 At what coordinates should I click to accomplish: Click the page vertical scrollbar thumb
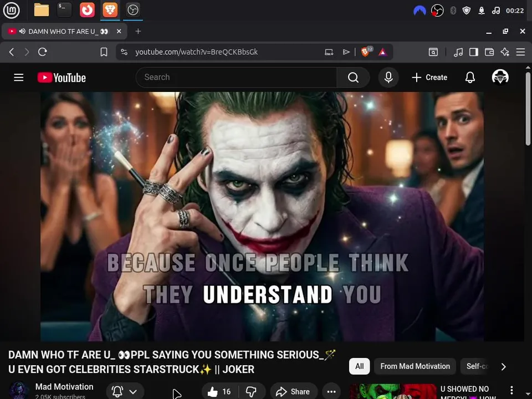coord(528,109)
